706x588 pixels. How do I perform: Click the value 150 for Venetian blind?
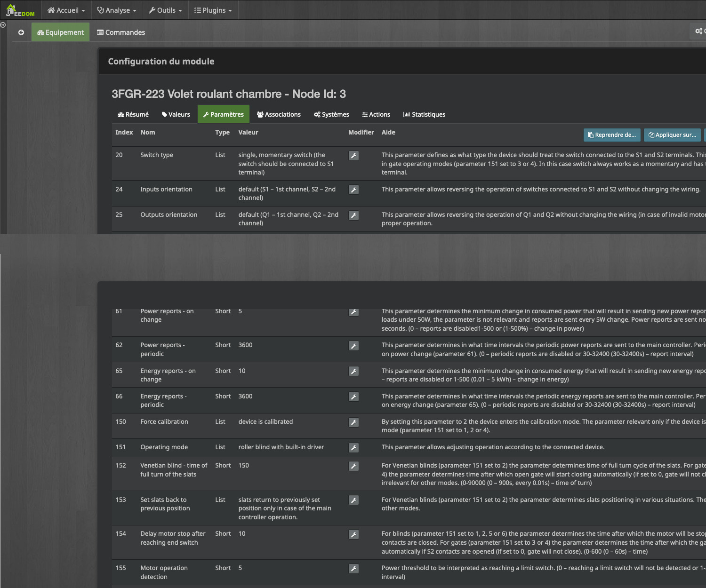coord(244,465)
